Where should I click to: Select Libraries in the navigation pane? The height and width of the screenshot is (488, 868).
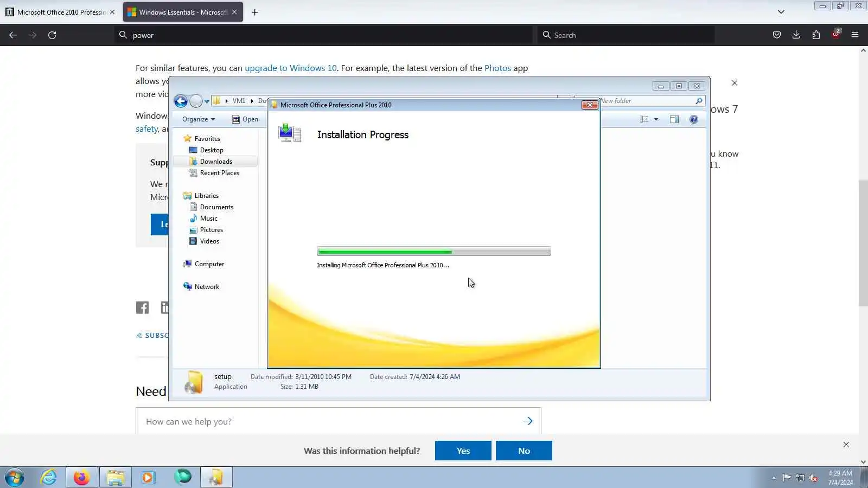[x=207, y=196]
